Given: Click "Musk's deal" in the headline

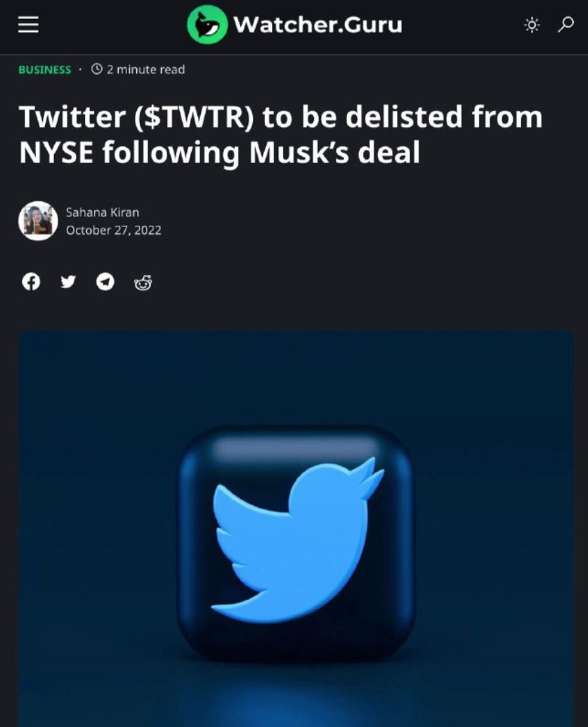Looking at the screenshot, I should (x=335, y=152).
